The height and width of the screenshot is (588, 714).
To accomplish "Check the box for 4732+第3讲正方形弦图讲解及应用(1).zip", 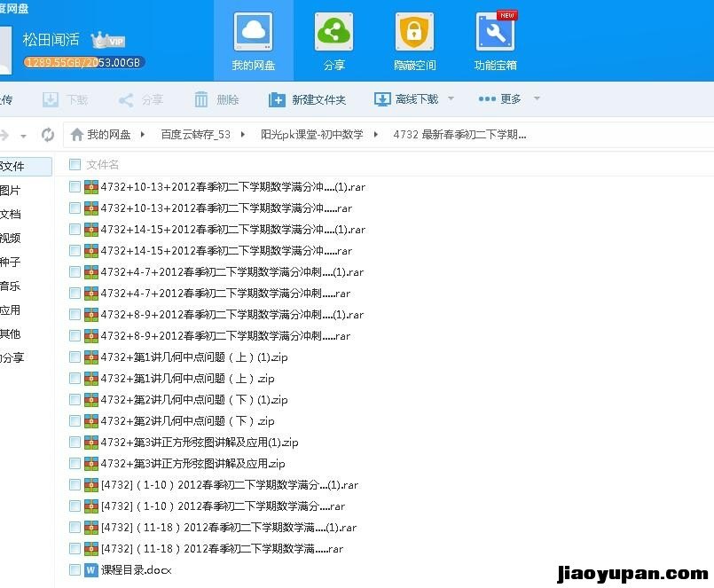I will tap(75, 443).
